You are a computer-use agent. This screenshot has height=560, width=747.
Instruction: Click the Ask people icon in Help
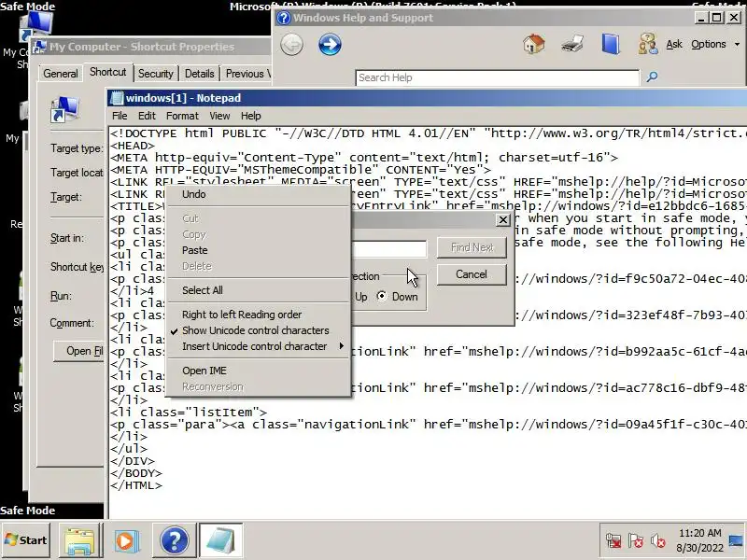point(648,44)
